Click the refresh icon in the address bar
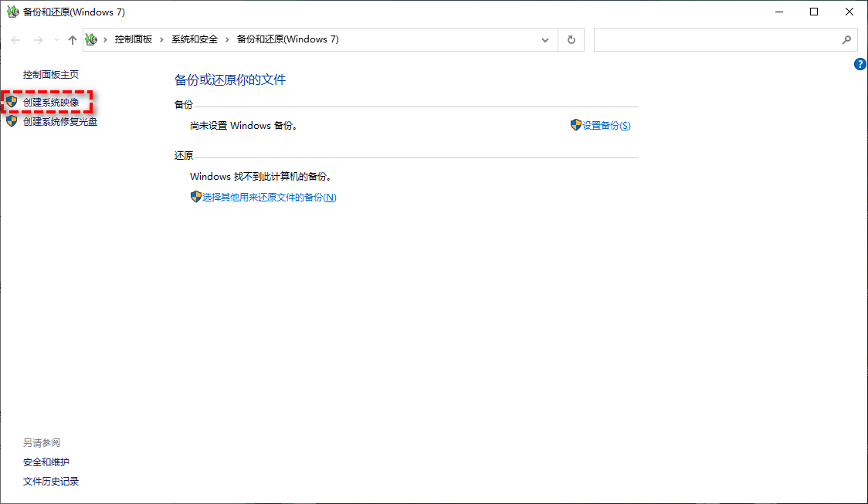The height and width of the screenshot is (504, 868). (x=571, y=39)
